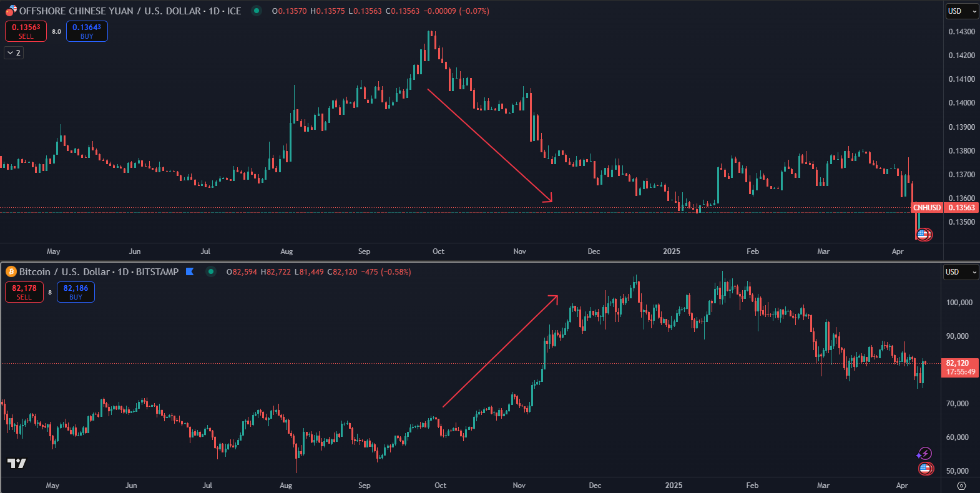Open the USD currency dropdown on yuan chart
980x493 pixels.
(x=961, y=11)
